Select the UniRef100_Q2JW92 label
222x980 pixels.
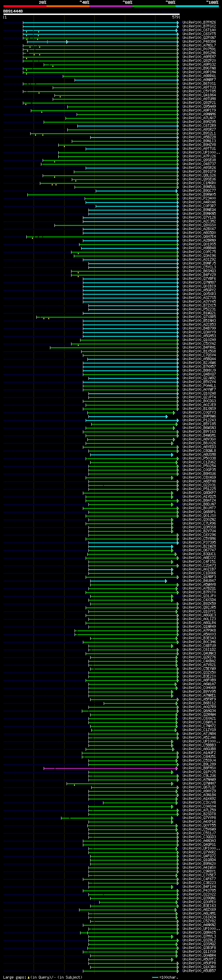199,378
